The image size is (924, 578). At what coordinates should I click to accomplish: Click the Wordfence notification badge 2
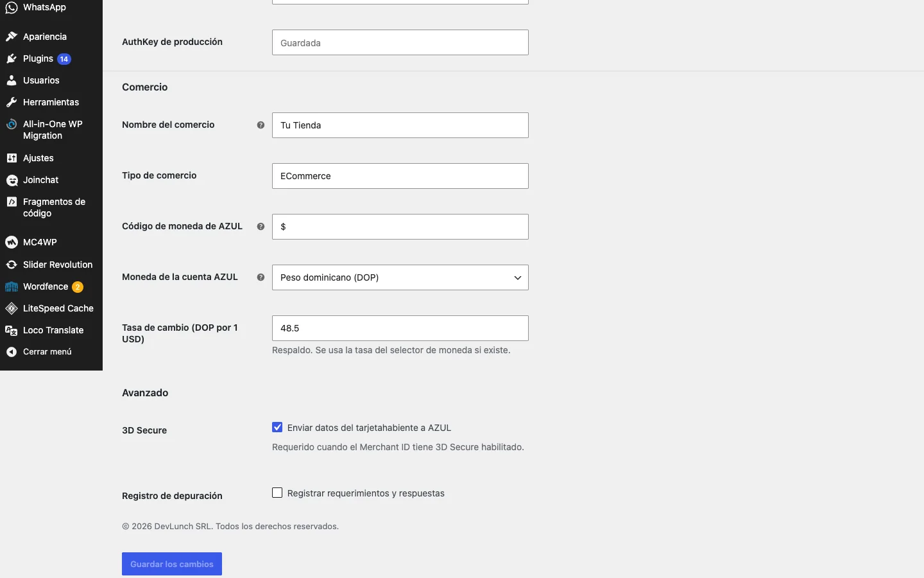tap(78, 287)
